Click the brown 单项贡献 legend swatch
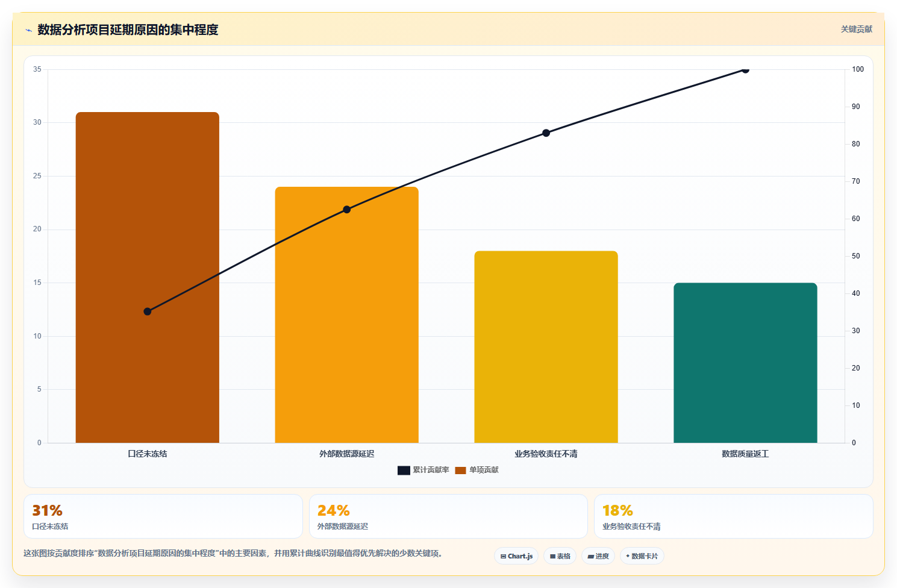The width and height of the screenshot is (897, 588). 460,470
